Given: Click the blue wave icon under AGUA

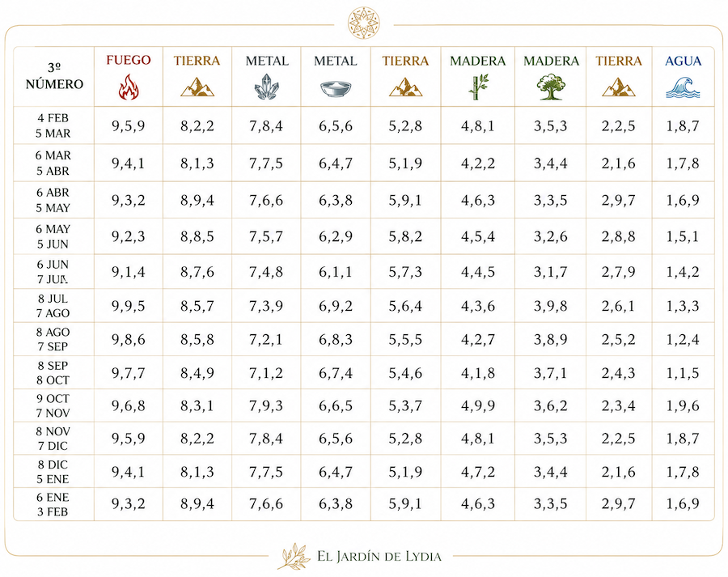Looking at the screenshot, I should (x=683, y=87).
